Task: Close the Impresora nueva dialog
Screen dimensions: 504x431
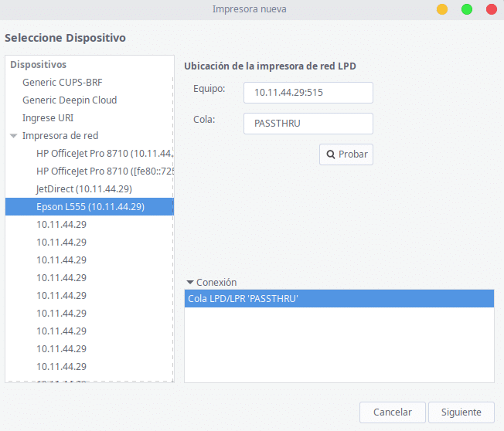Action: click(x=491, y=9)
